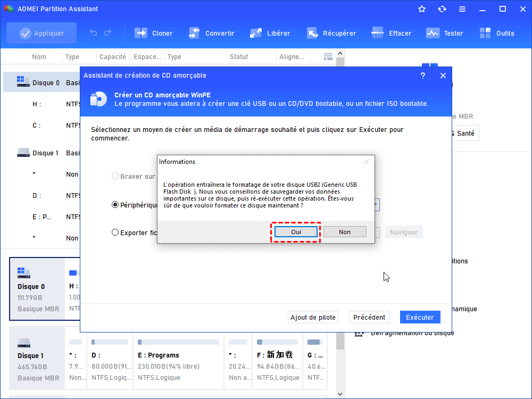Click the Naviguer button
Viewport: 532px width, 399px height.
pyautogui.click(x=404, y=232)
